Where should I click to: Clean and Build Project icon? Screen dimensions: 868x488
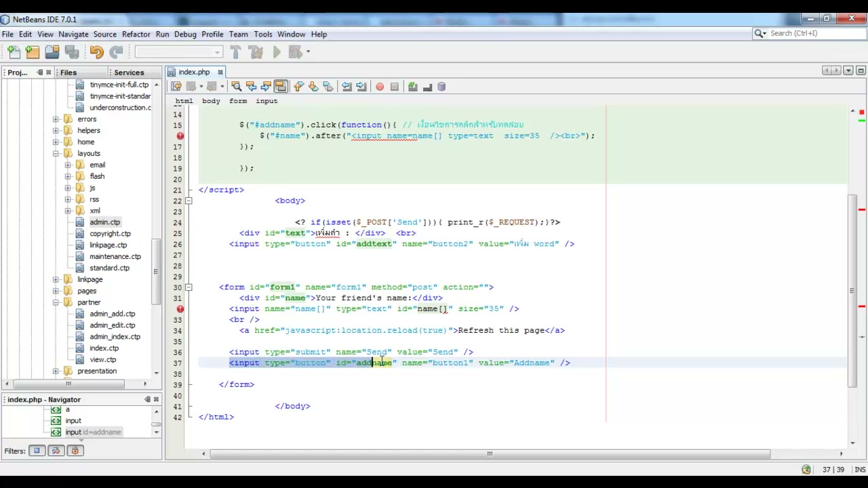point(256,52)
